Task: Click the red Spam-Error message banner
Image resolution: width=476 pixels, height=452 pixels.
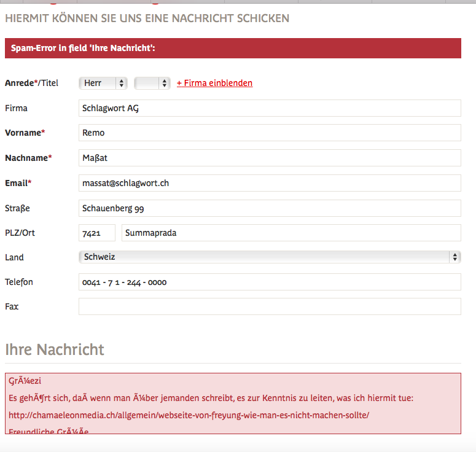Action: pos(233,48)
